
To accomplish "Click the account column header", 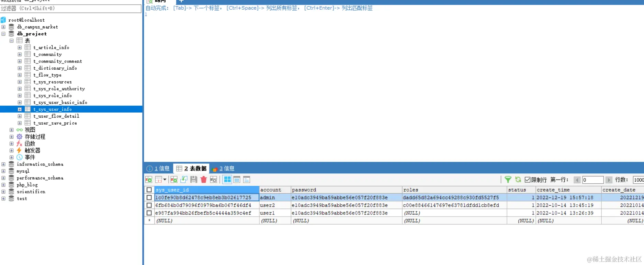I will coord(275,190).
